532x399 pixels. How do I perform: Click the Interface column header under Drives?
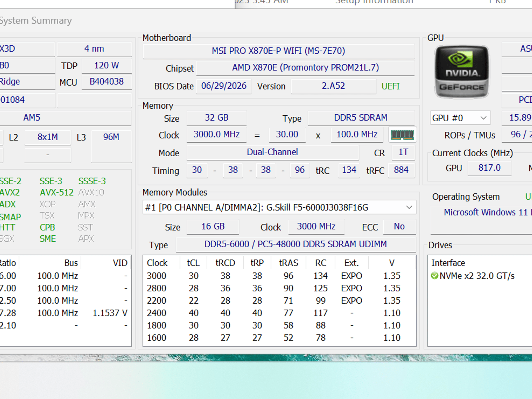(448, 263)
